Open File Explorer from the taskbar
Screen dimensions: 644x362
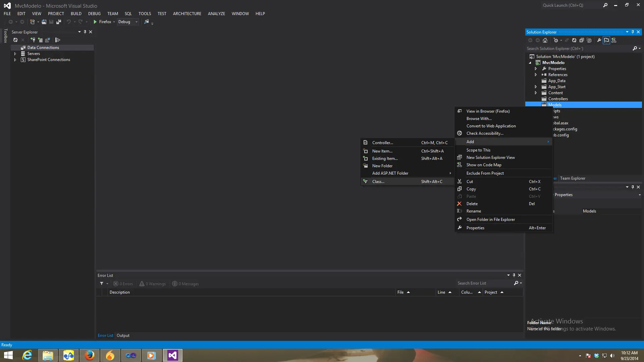click(48, 355)
